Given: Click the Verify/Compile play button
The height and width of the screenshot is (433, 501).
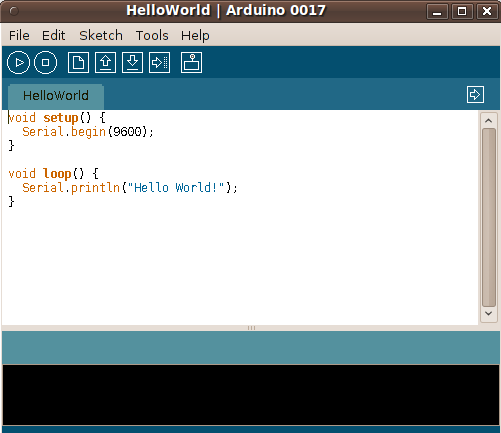Looking at the screenshot, I should point(18,62).
